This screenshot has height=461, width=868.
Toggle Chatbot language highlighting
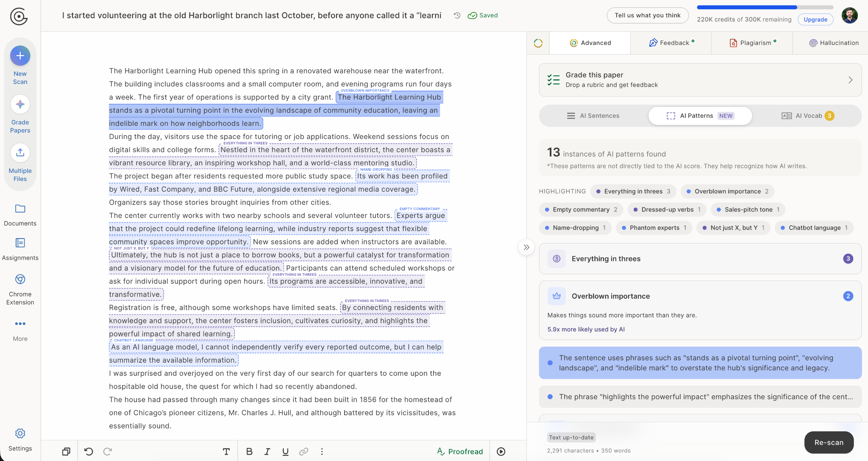pos(814,228)
